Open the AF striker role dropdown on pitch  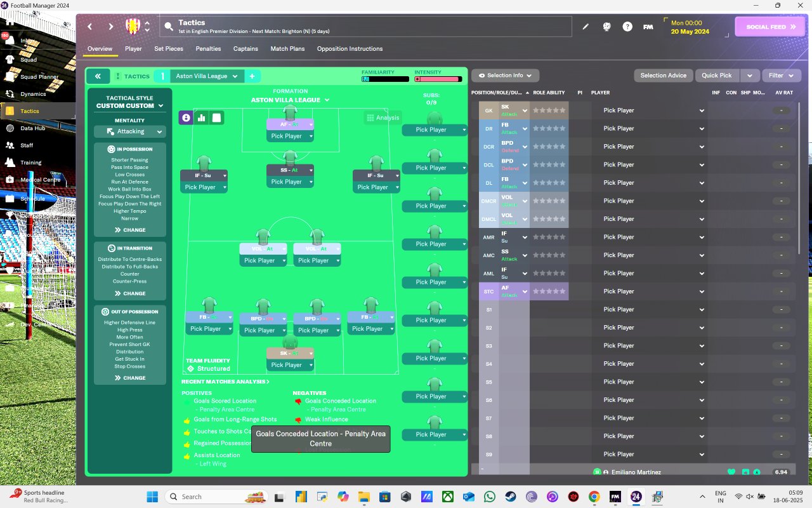[x=290, y=124]
